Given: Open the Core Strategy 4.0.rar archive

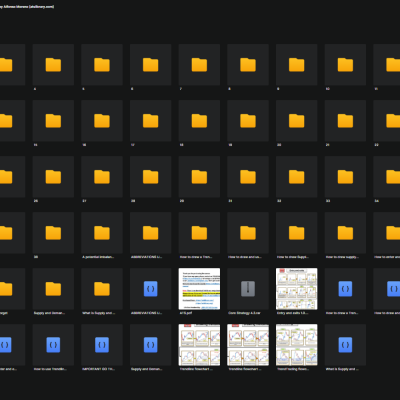Looking at the screenshot, I should [248, 289].
